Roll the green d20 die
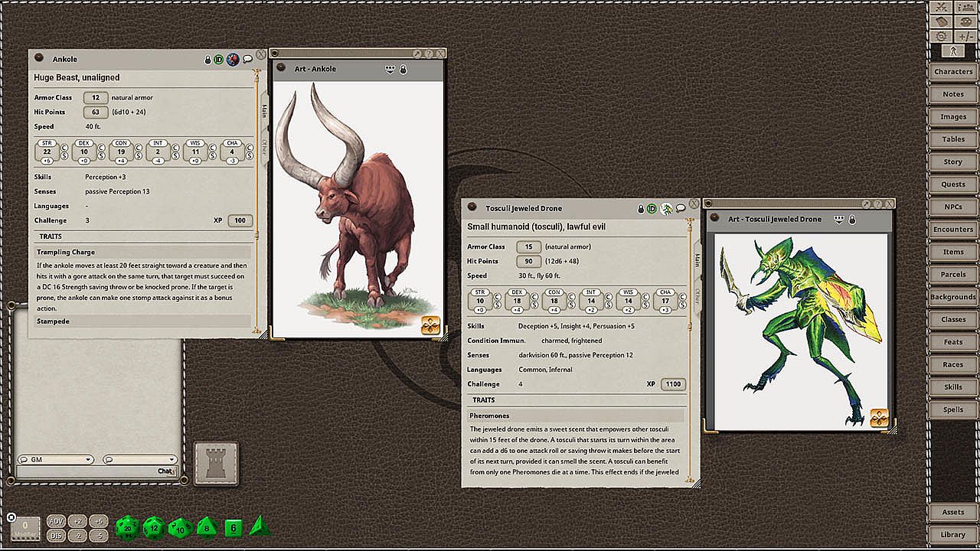The height and width of the screenshot is (551, 980). (x=127, y=527)
